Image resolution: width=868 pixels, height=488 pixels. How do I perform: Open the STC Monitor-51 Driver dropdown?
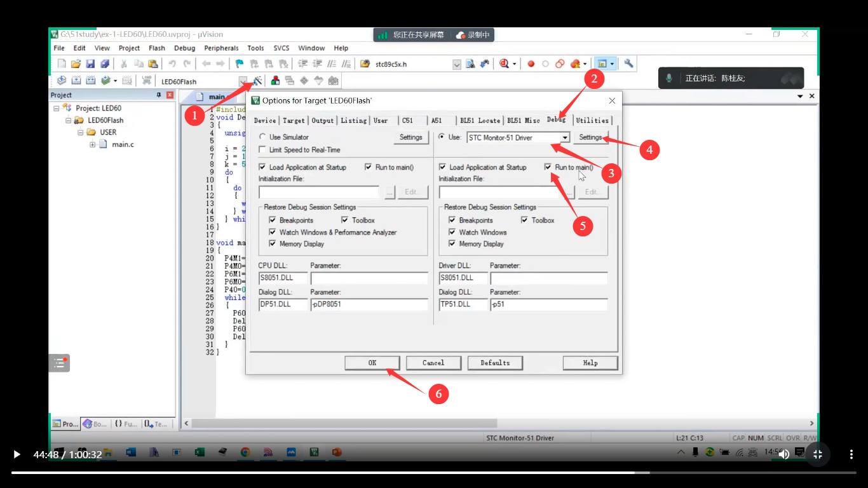pos(564,138)
